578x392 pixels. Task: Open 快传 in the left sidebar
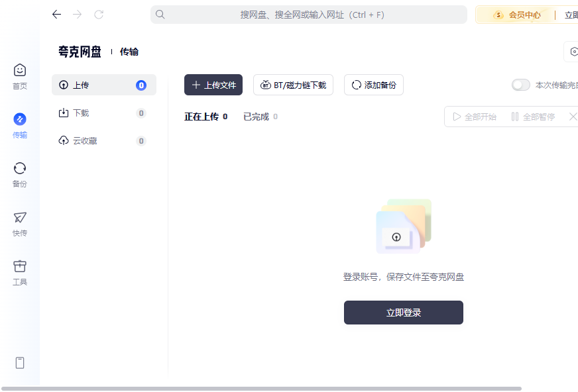point(20,224)
